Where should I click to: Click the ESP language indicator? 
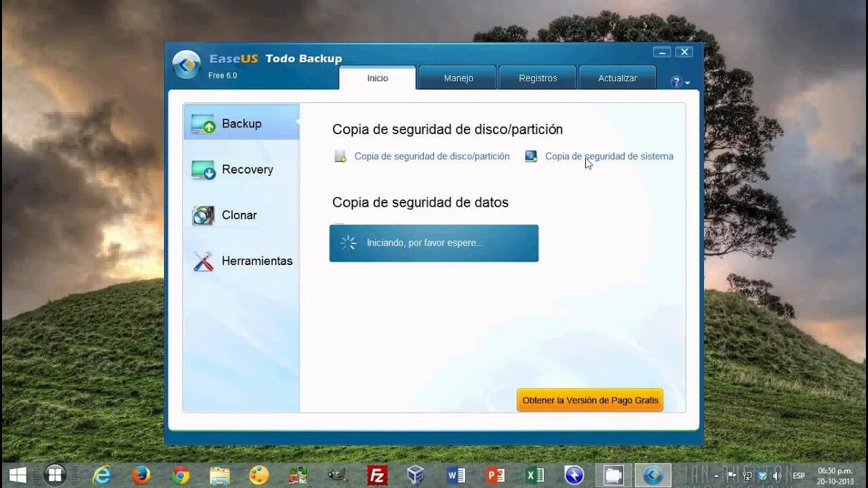point(799,476)
